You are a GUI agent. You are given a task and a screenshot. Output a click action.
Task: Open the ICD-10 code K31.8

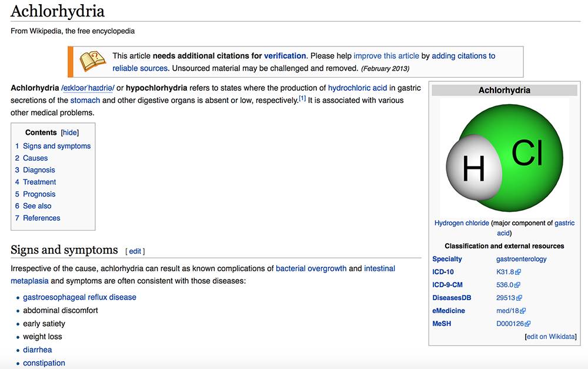tap(505, 272)
